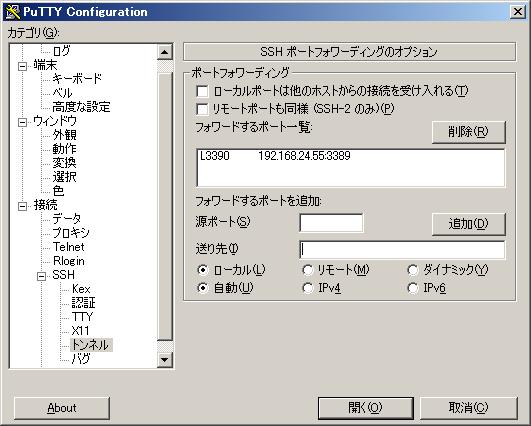Open the プロキシ category
The height and width of the screenshot is (426, 531).
tap(71, 233)
